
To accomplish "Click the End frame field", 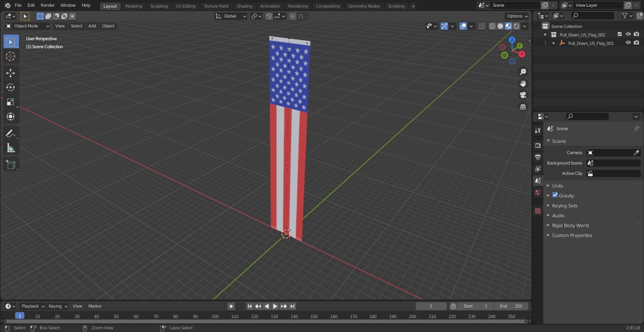I will (511, 306).
